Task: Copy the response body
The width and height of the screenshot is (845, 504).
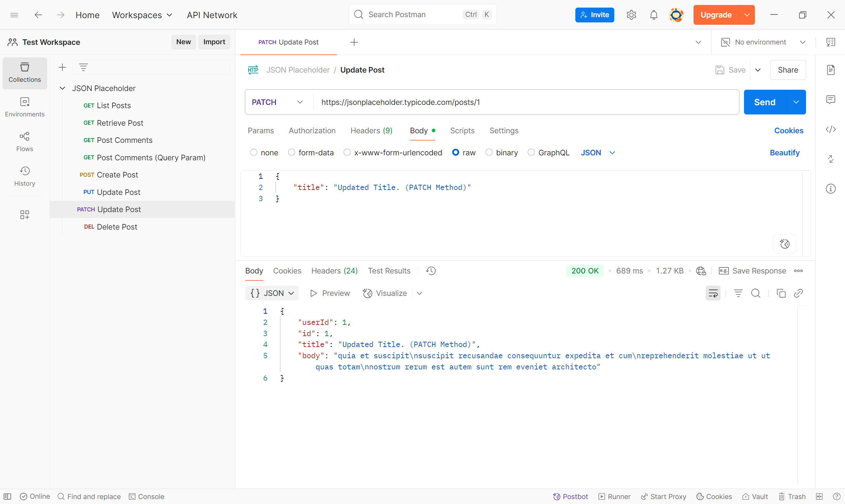Action: (x=781, y=293)
